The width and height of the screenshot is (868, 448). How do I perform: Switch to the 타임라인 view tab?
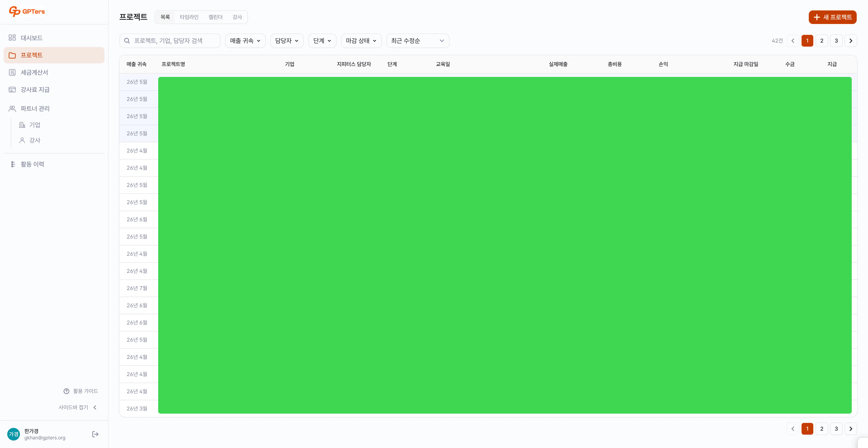coord(189,17)
